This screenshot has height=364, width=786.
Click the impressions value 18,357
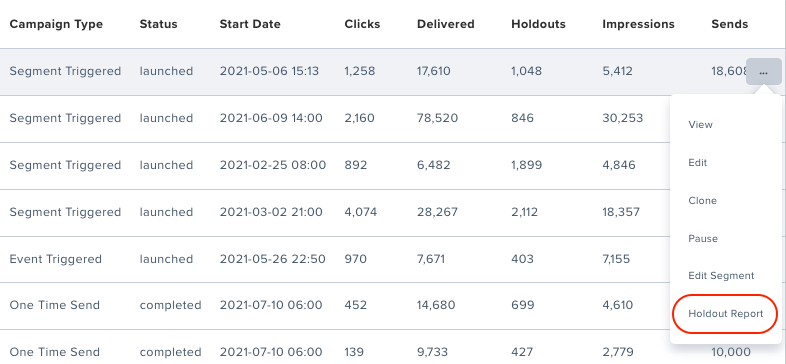[621, 212]
